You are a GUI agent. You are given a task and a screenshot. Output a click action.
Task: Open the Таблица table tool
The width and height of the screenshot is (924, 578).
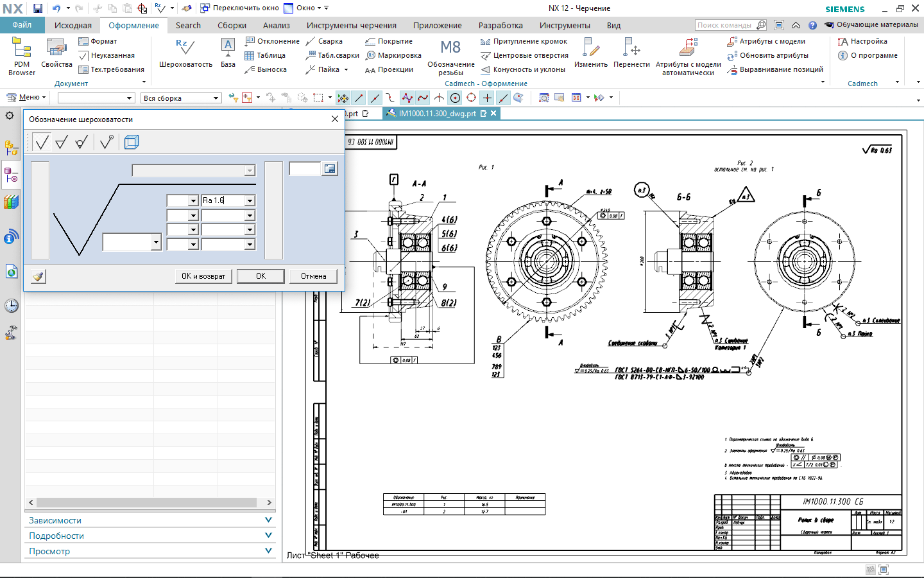(x=265, y=55)
